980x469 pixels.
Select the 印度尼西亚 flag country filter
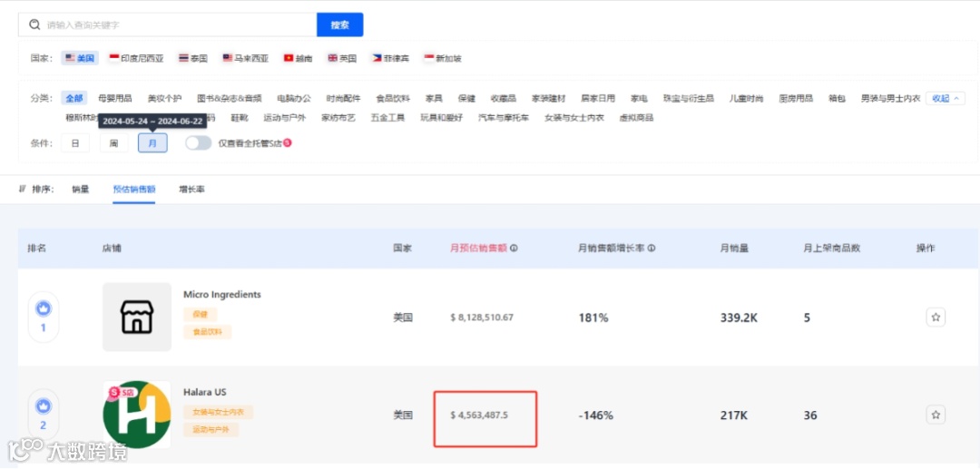point(136,58)
